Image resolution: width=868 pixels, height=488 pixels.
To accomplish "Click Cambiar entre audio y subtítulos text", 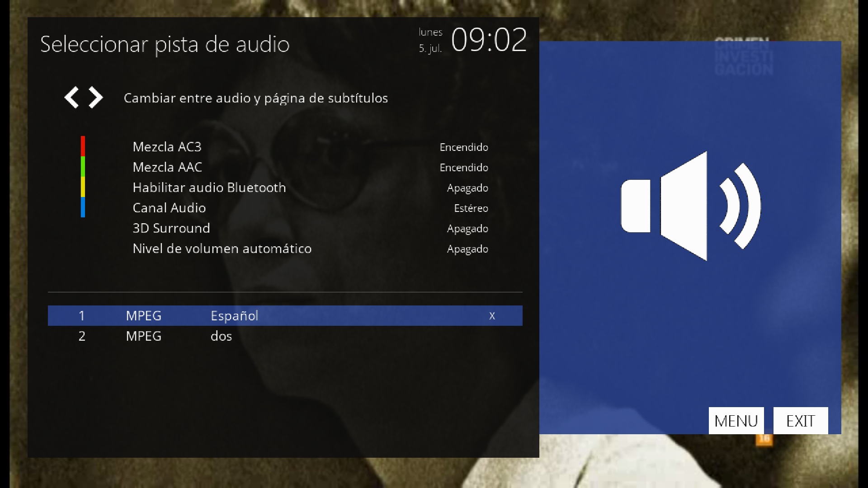I will click(x=255, y=98).
